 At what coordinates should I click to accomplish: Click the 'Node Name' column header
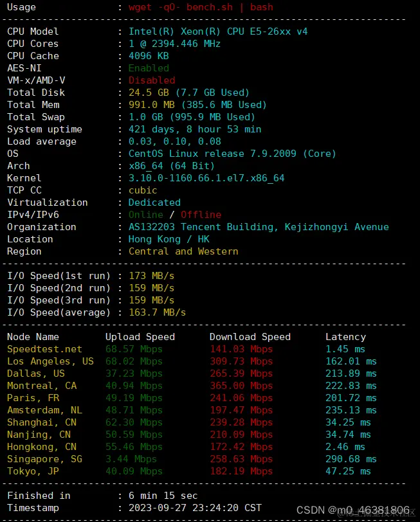pyautogui.click(x=33, y=337)
